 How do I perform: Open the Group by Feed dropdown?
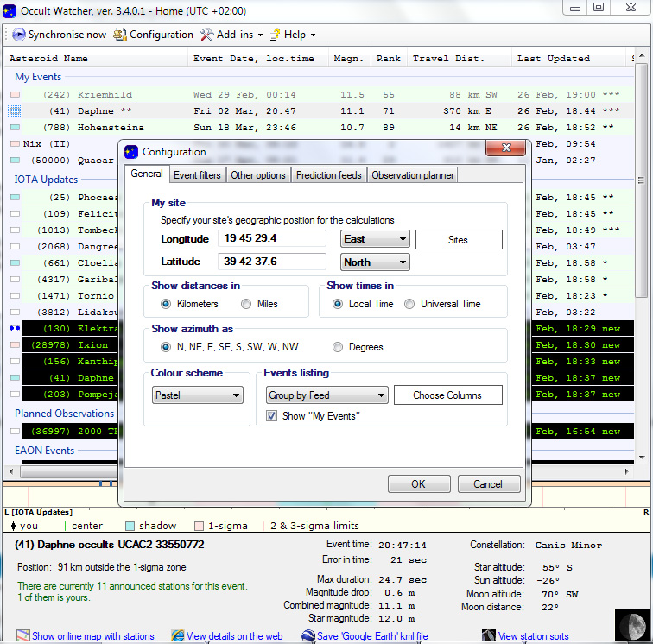[x=326, y=395]
